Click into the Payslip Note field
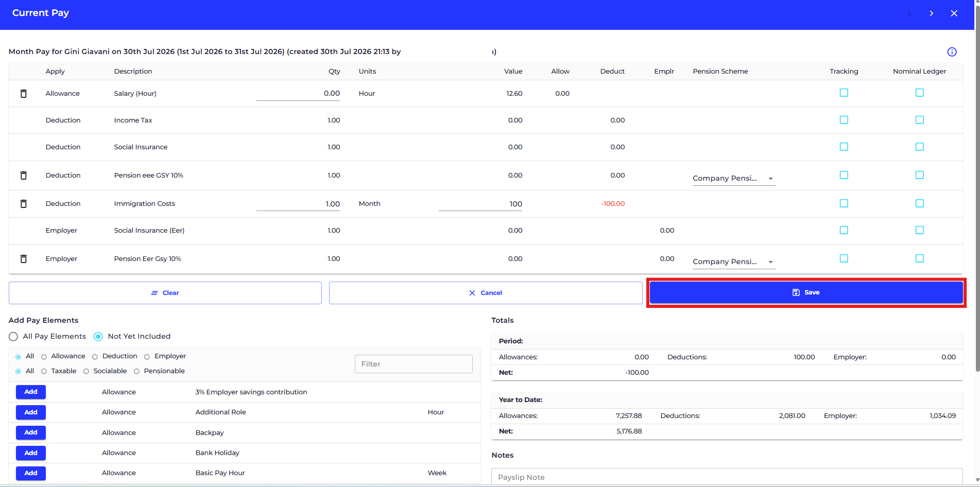980x487 pixels. click(x=727, y=477)
